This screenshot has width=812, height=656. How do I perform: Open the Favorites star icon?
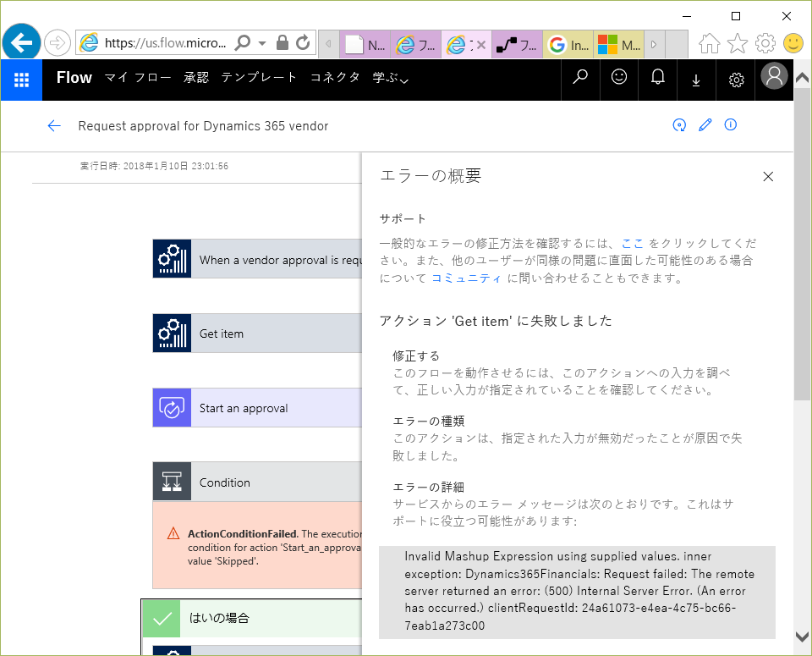737,43
